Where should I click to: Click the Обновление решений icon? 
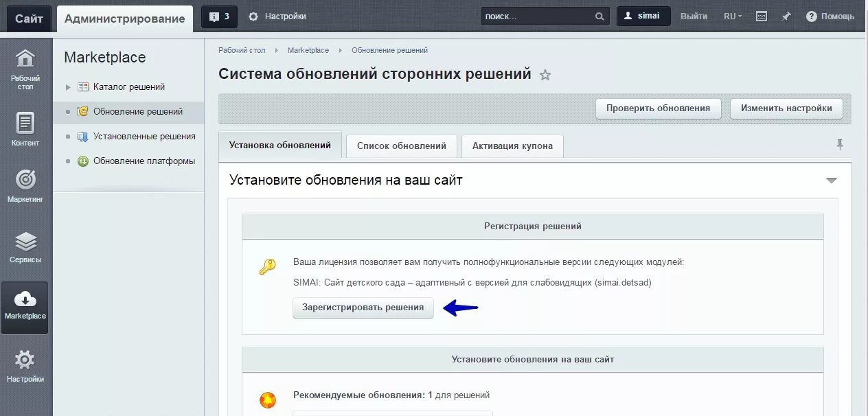83,111
